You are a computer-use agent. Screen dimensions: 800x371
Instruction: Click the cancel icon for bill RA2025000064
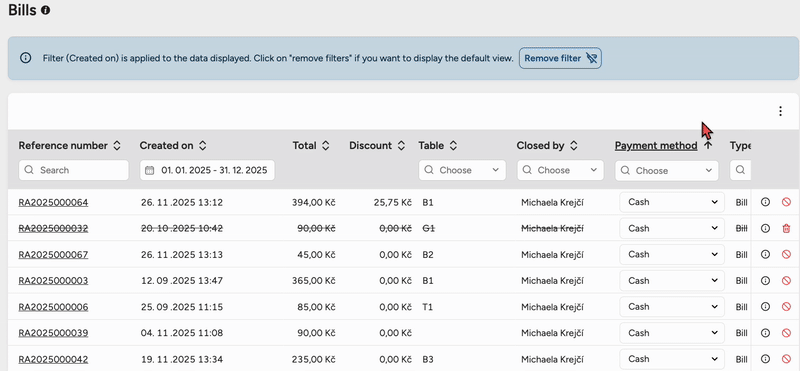[786, 202]
